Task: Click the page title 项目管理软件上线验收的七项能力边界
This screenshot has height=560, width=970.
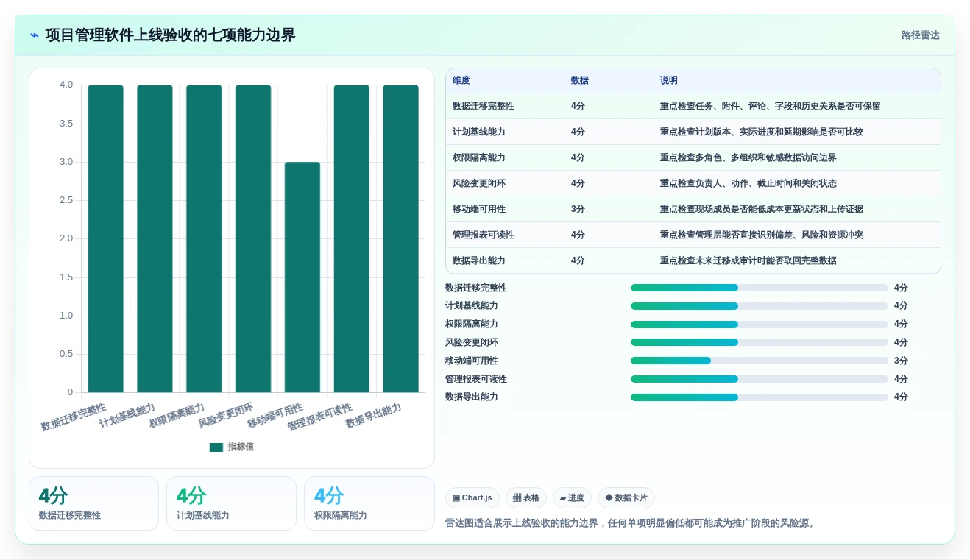Action: tap(170, 35)
